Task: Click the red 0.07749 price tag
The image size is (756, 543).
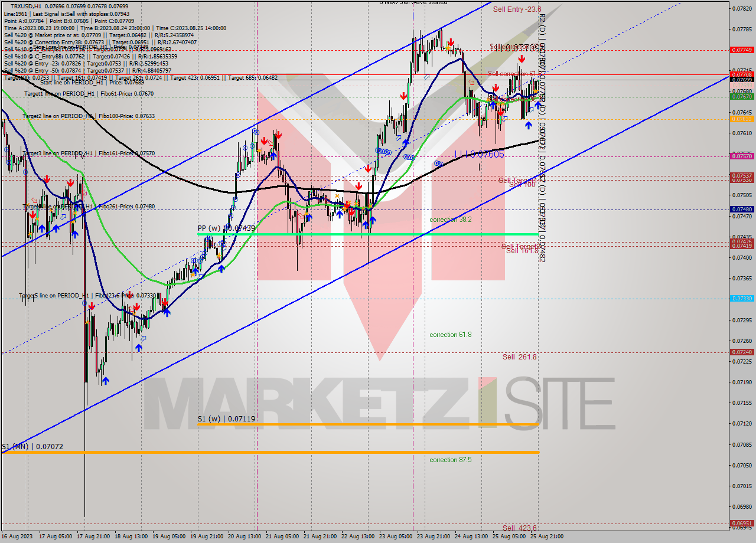Action: pos(742,50)
